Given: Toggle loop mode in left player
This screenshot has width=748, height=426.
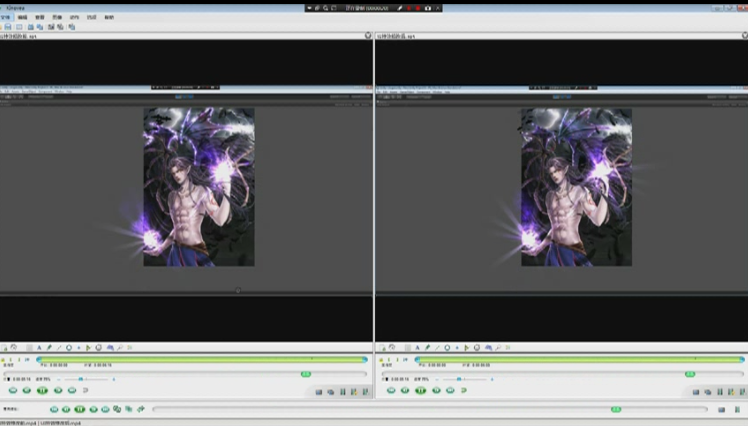Looking at the screenshot, I should pyautogui.click(x=86, y=390).
